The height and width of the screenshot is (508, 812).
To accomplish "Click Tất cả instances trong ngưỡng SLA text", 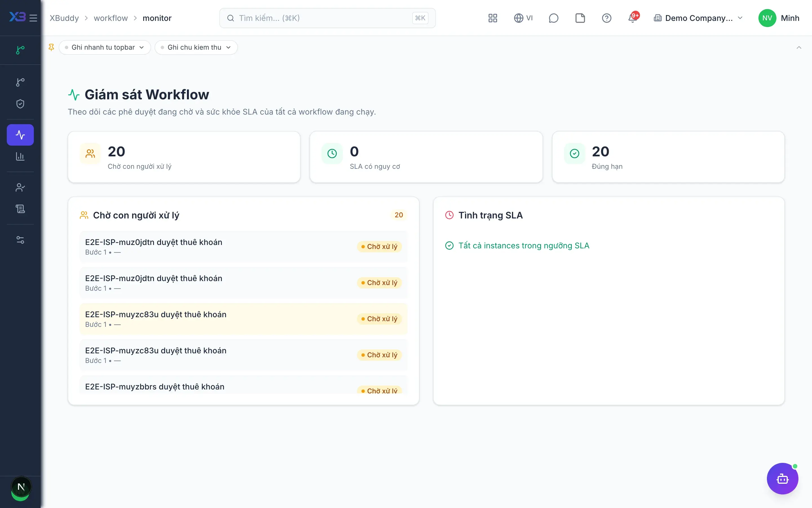I will (x=524, y=246).
